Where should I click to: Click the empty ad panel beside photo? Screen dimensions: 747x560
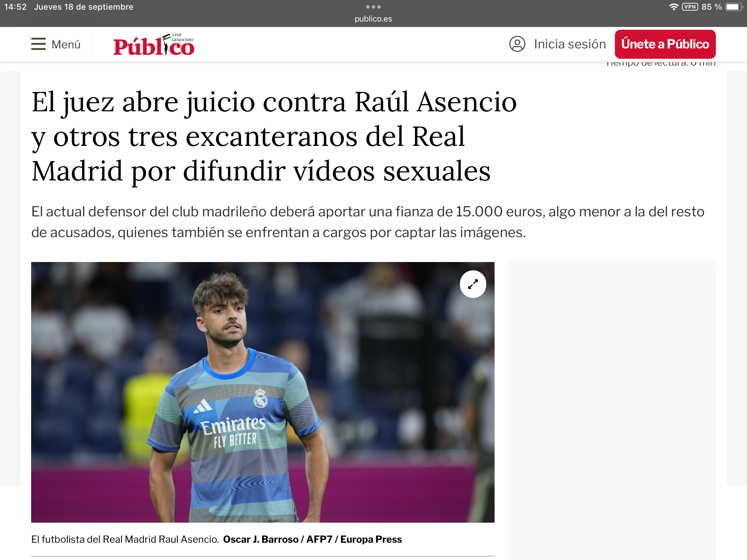(612, 410)
